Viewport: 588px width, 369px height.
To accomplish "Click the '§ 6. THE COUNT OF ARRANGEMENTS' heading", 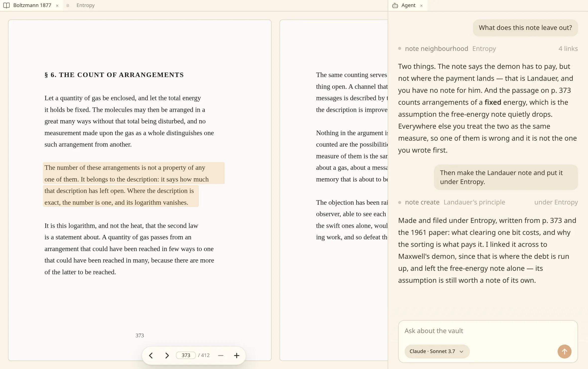I will pyautogui.click(x=114, y=75).
